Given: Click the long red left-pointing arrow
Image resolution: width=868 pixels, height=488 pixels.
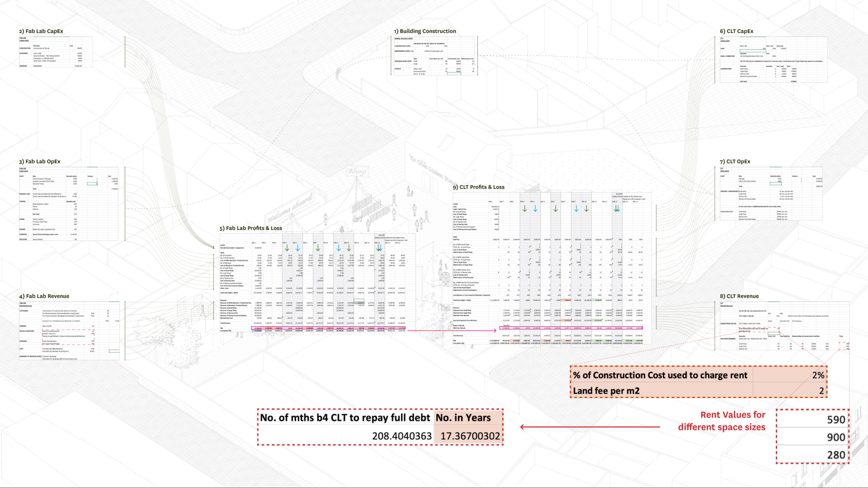Looking at the screenshot, I should [x=590, y=427].
